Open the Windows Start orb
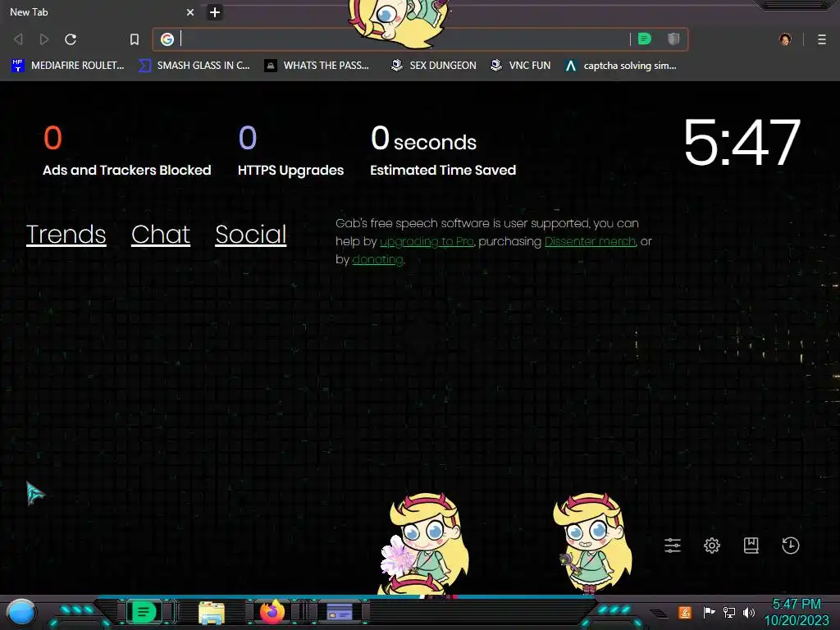 click(21, 613)
